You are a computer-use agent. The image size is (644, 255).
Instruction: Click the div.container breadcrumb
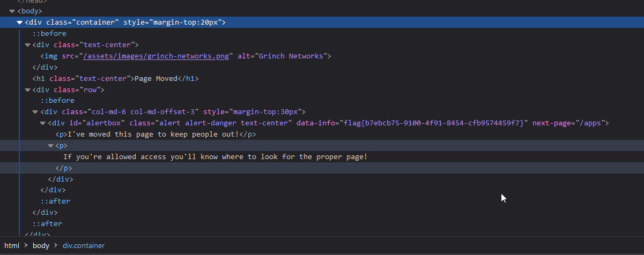84,246
